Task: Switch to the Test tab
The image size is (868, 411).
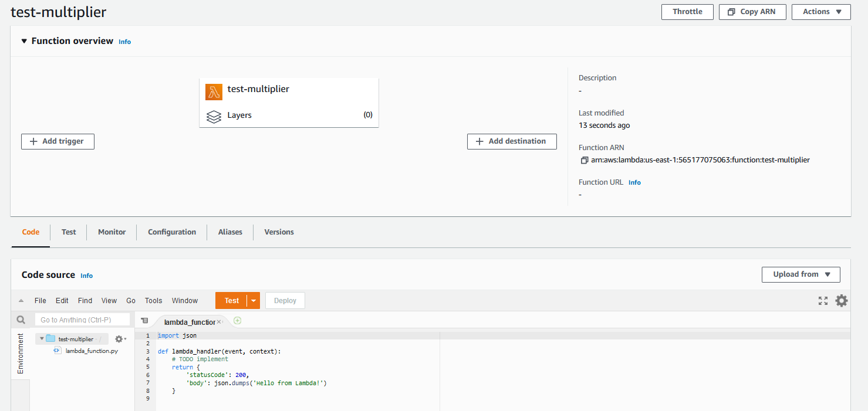Action: [69, 232]
